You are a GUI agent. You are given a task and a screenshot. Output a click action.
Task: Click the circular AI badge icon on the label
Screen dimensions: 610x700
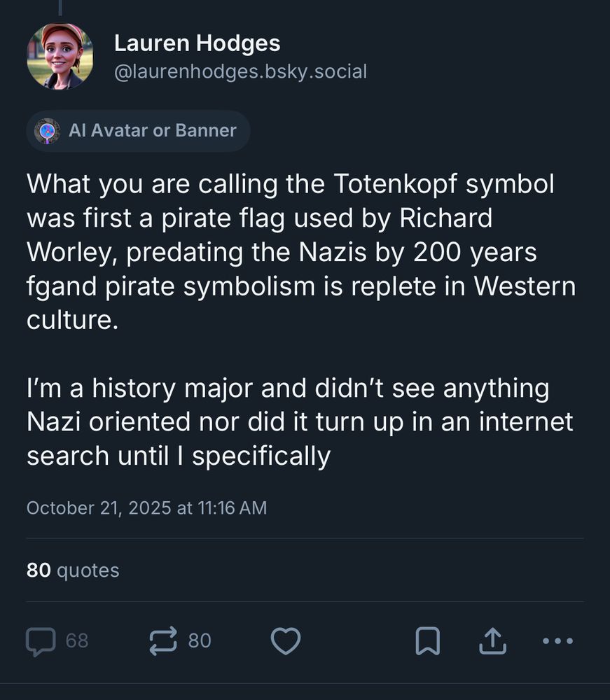click(x=47, y=130)
